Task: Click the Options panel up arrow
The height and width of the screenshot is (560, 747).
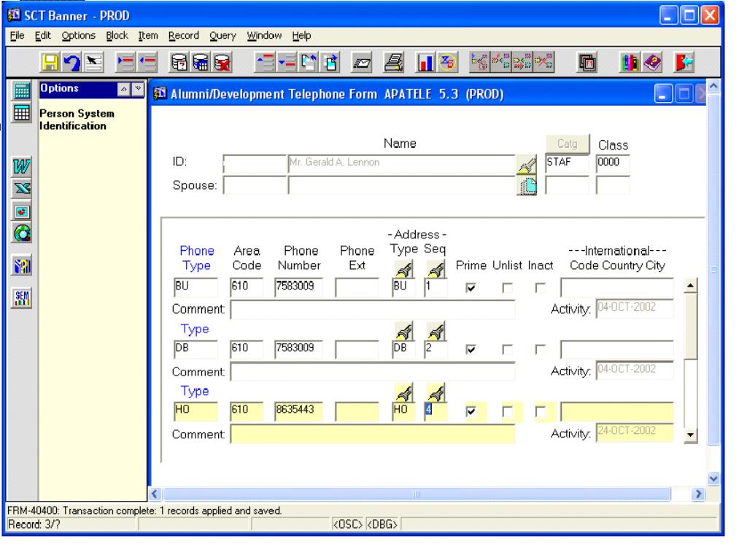Action: (123, 89)
